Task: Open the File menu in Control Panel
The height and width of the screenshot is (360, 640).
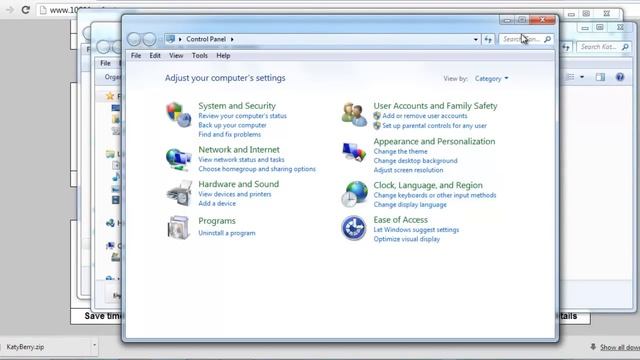Action: (136, 56)
